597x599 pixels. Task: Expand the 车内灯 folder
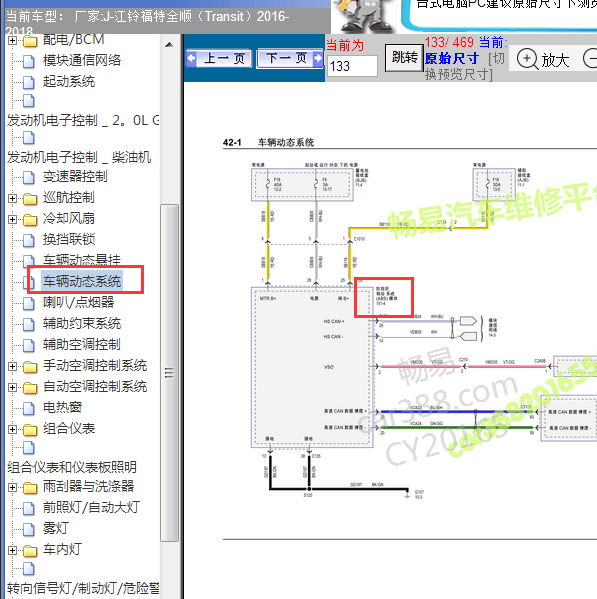coord(12,550)
